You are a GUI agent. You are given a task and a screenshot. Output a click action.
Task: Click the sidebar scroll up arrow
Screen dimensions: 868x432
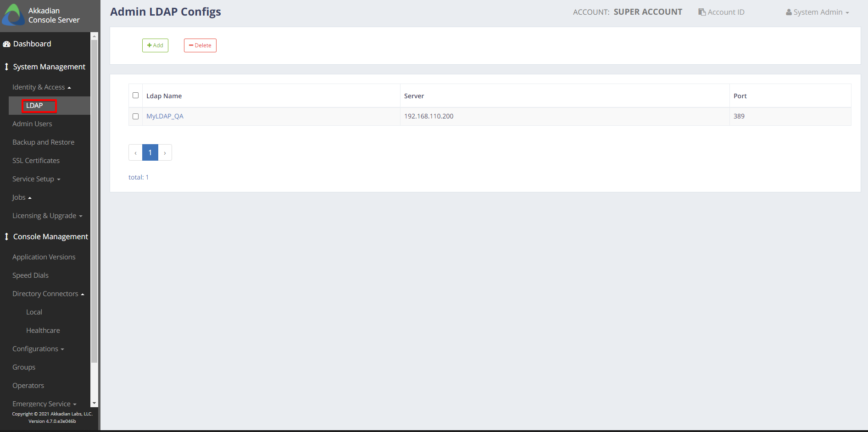point(94,36)
